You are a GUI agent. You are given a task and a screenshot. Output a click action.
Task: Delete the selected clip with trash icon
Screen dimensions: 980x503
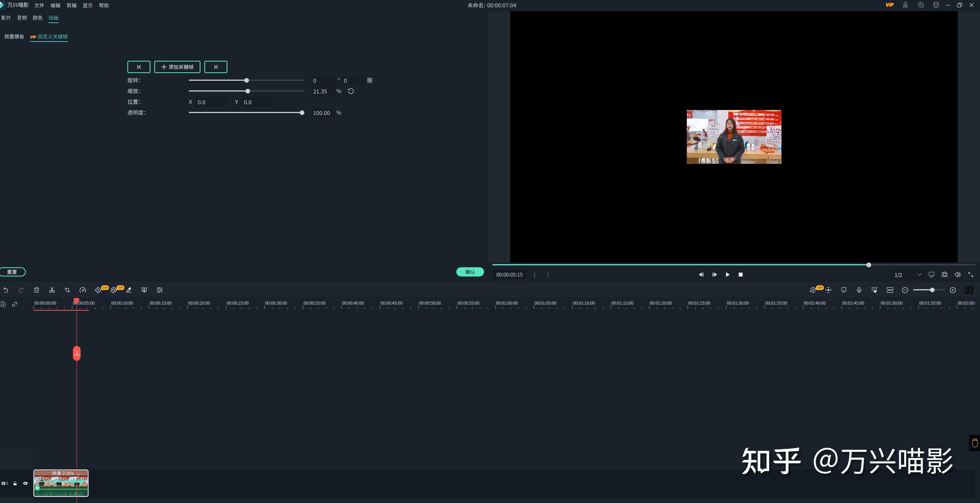click(x=37, y=290)
